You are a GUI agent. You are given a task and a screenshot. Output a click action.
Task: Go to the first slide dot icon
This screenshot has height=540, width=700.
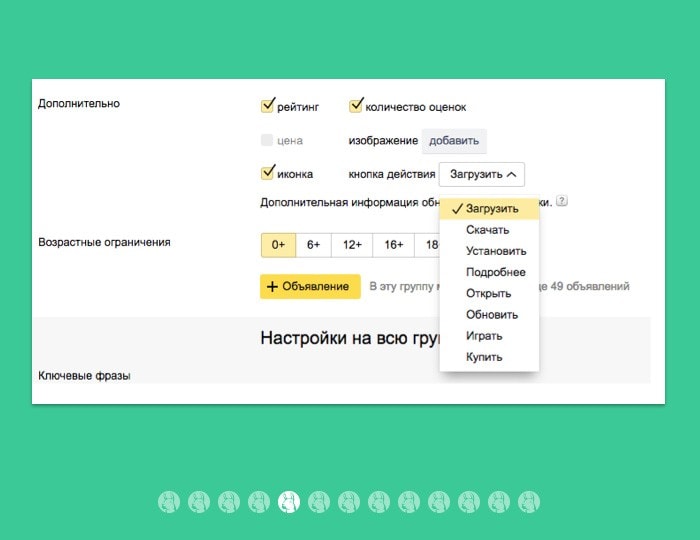[x=169, y=502]
